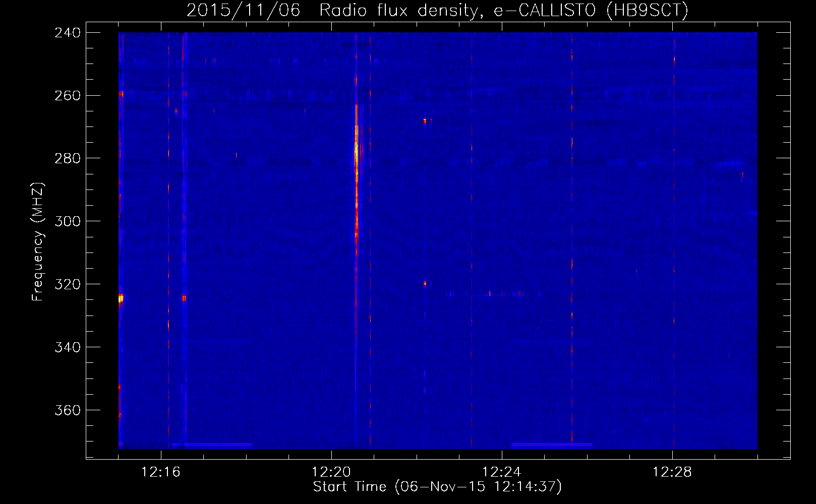
Task: Click the 12:28 time tick label
Action: pos(672,472)
